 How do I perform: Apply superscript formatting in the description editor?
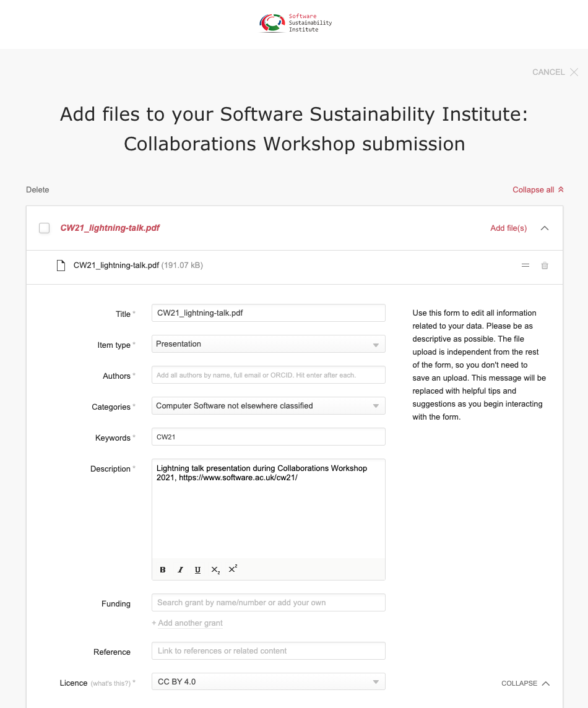tap(233, 569)
